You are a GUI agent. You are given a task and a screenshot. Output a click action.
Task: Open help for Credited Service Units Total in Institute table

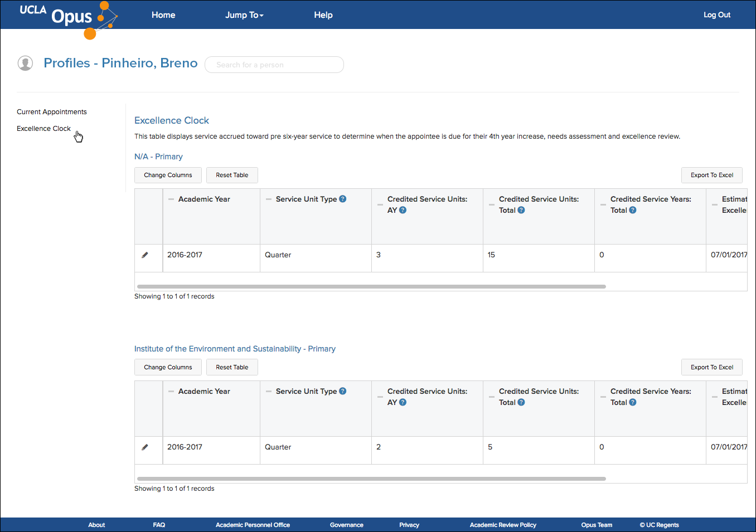[x=521, y=402]
